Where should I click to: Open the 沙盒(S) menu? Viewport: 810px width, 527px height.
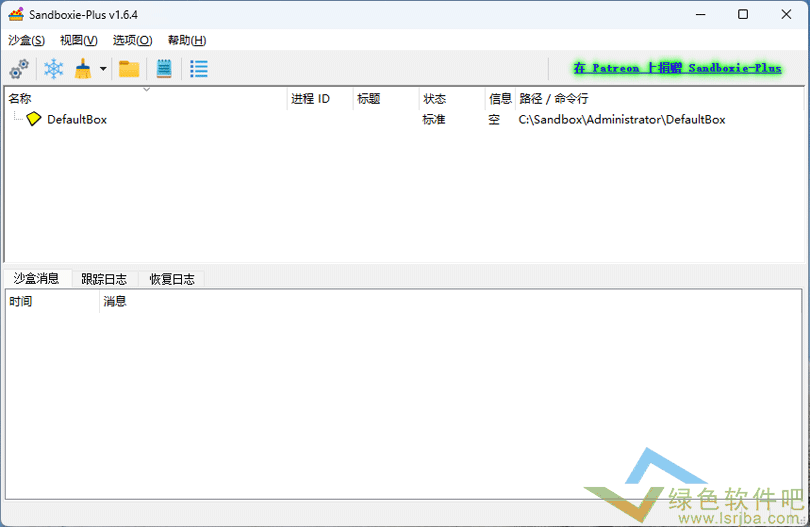point(26,40)
